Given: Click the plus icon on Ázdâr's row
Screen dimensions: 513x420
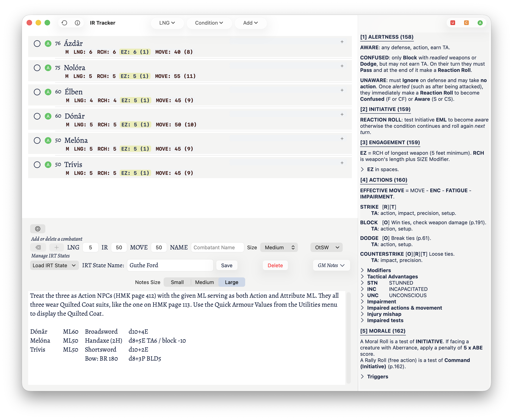Looking at the screenshot, I should (x=342, y=42).
